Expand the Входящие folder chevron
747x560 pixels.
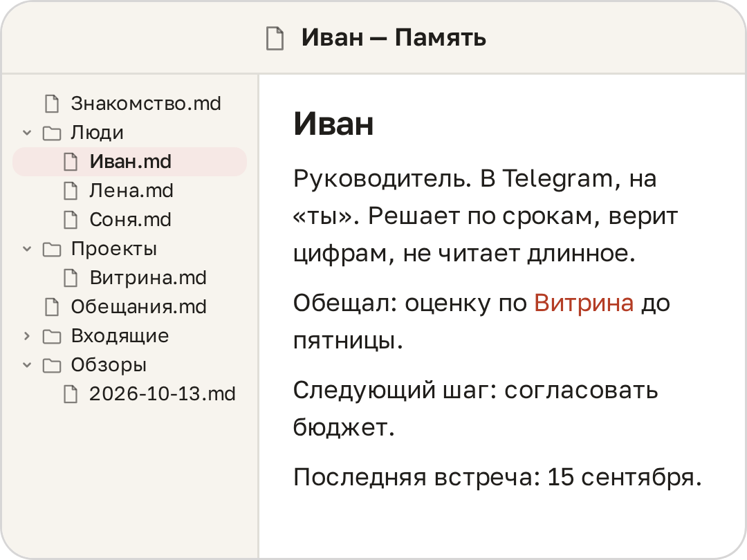(27, 336)
